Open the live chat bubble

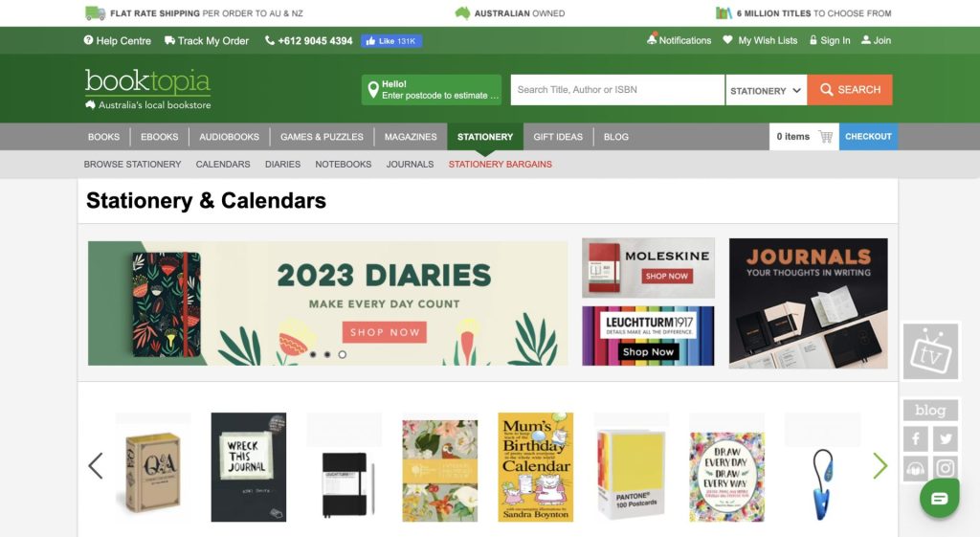[x=940, y=499]
